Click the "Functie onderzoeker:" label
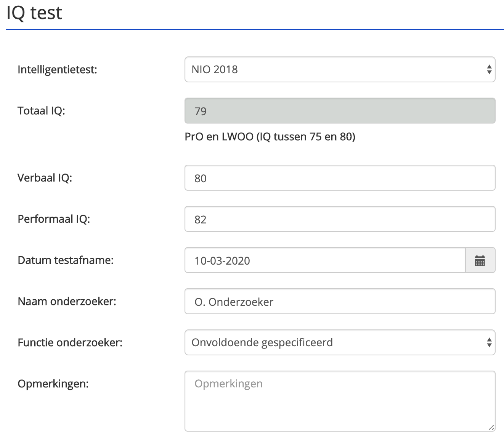 [70, 343]
